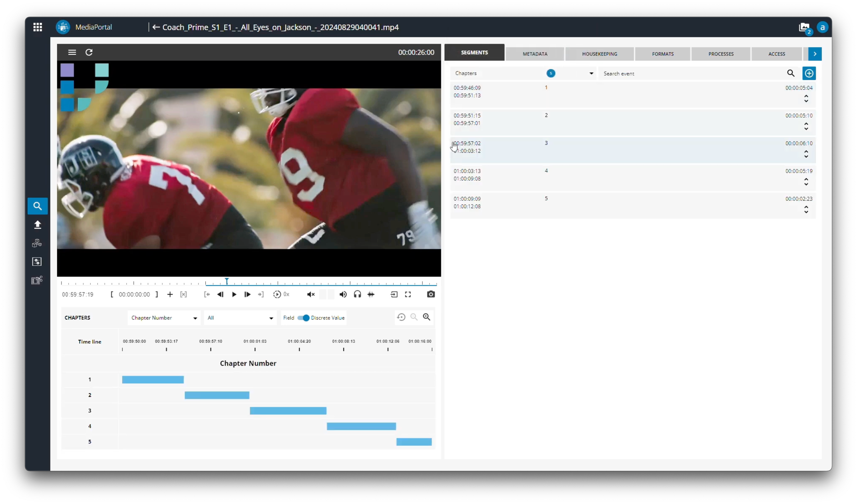Open the collections folder icon with badge
Viewport: 857px width, 504px height.
point(805,27)
